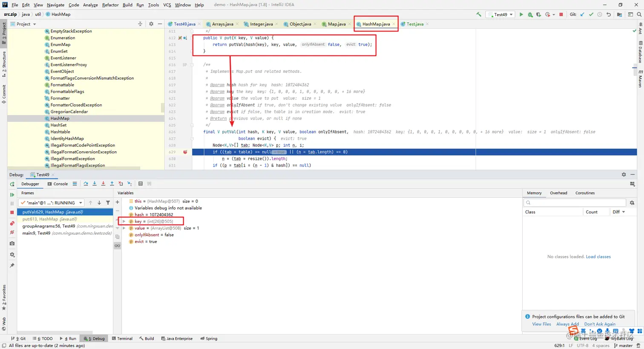Open View Breakpoints red circles icon
Viewport: 644px width, 349px height.
12,223
